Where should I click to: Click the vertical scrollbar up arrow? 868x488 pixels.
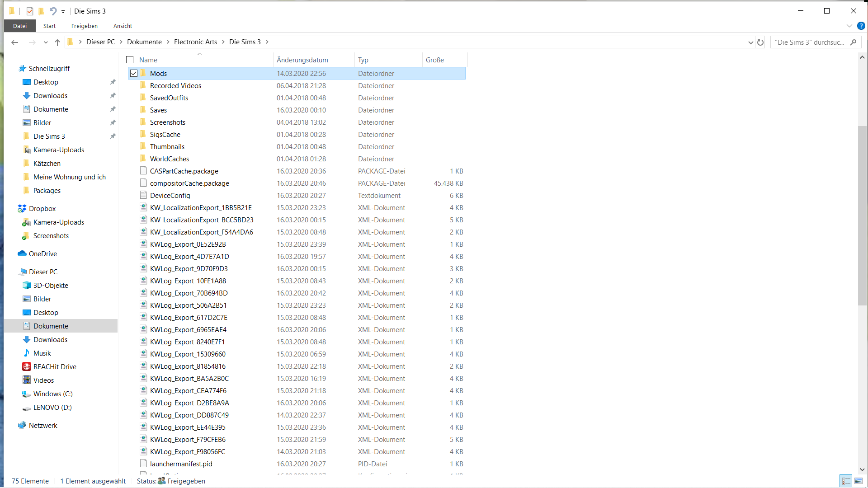click(863, 57)
